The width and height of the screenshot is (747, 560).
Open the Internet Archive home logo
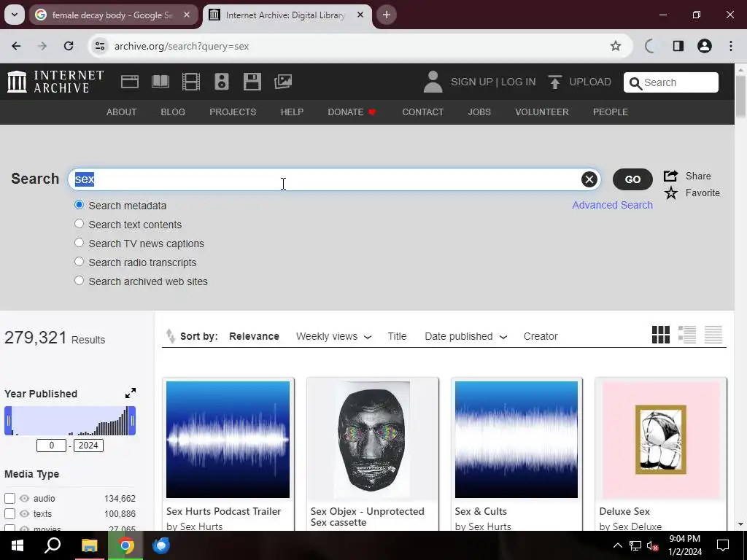(55, 82)
